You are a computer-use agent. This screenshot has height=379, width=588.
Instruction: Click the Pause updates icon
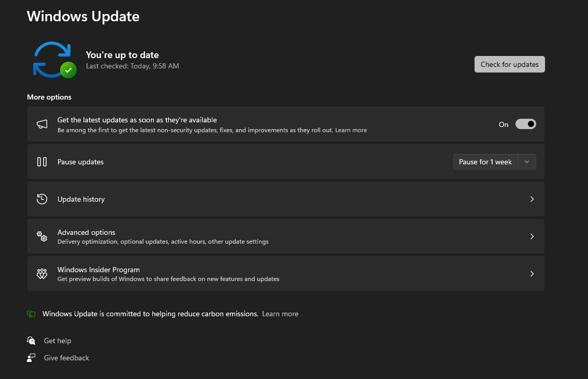point(42,162)
